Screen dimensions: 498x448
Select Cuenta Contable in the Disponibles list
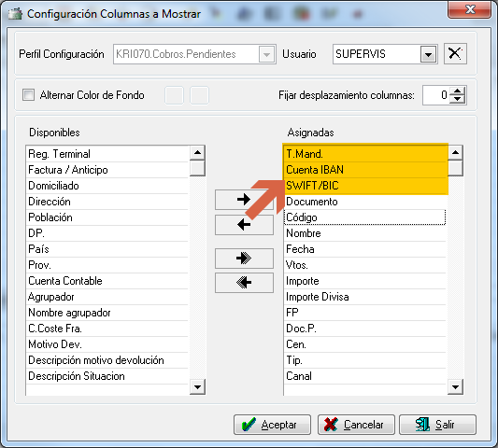pyautogui.click(x=107, y=281)
